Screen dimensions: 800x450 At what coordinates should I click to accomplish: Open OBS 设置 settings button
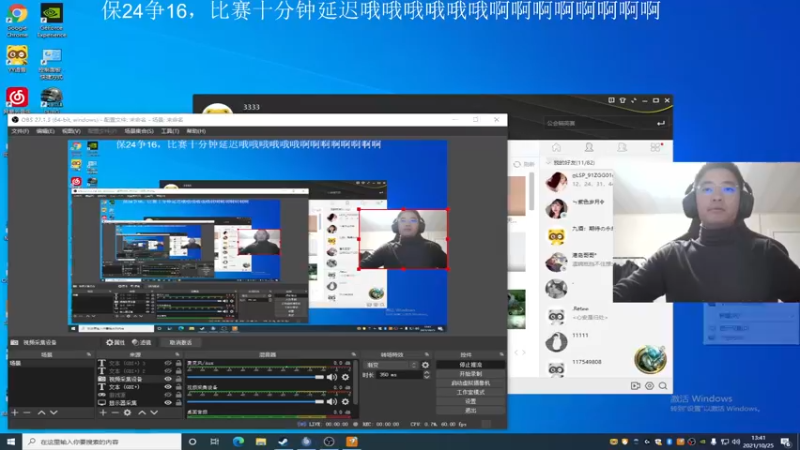pos(470,402)
